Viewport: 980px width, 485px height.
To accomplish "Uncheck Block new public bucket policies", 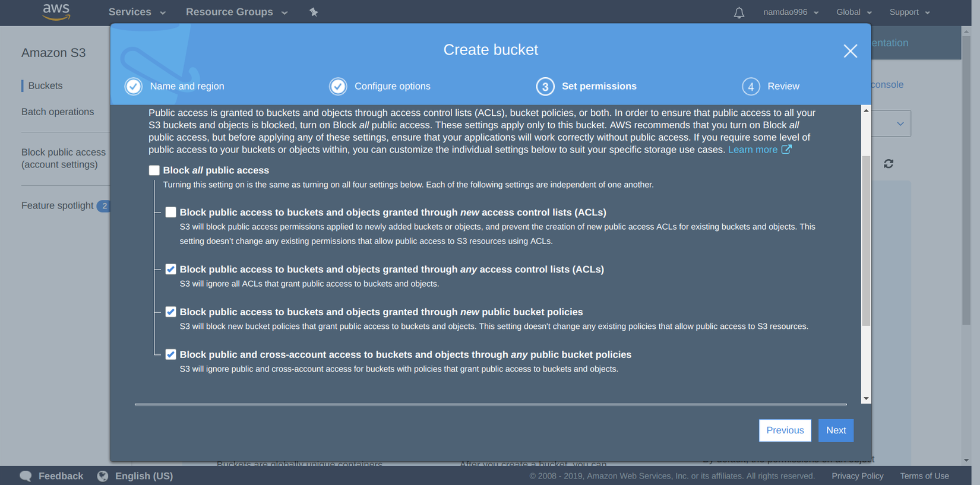I will 171,312.
